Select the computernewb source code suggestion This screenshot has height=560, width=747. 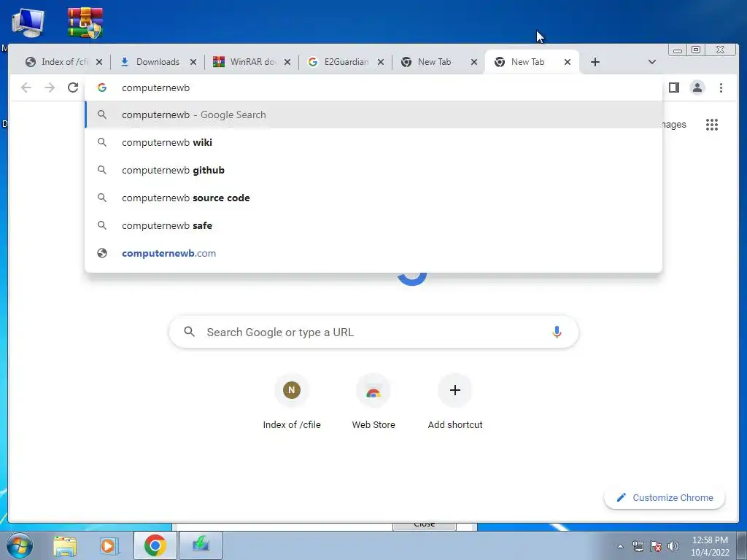(x=373, y=198)
